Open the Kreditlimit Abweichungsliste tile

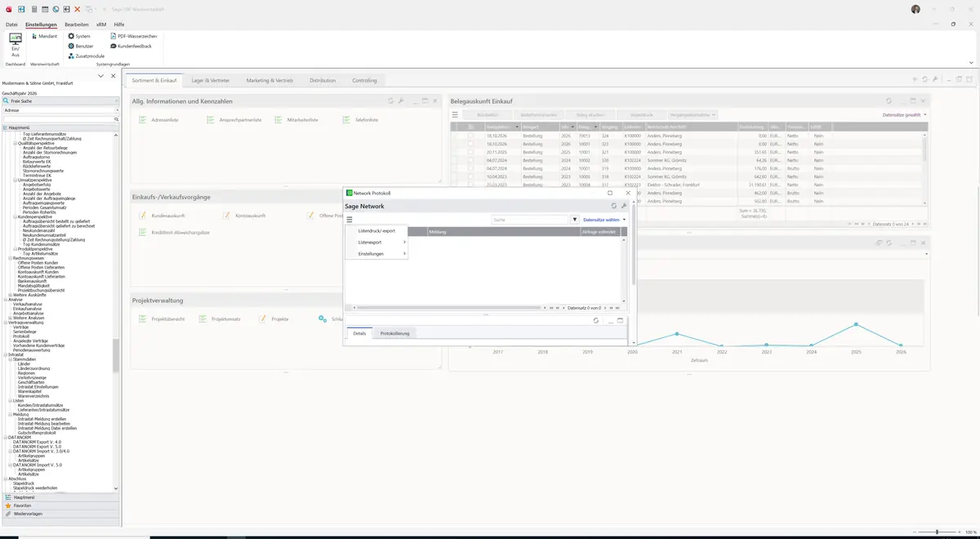[x=174, y=233]
